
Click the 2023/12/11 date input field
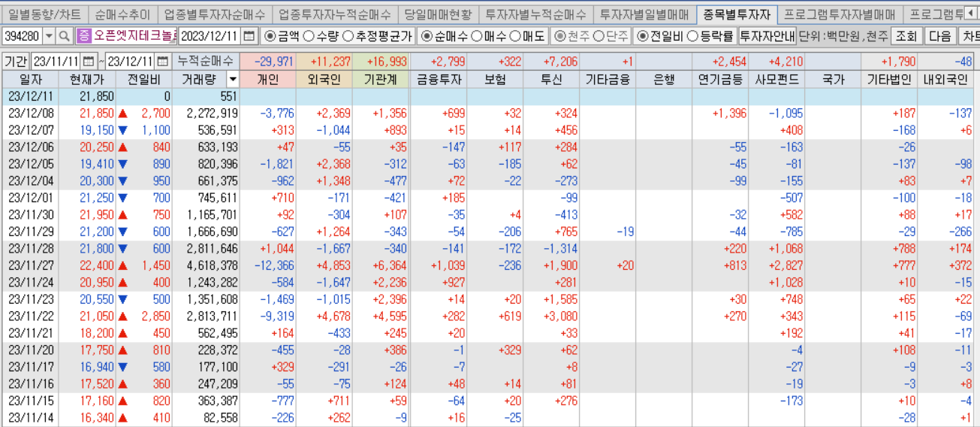coord(210,36)
